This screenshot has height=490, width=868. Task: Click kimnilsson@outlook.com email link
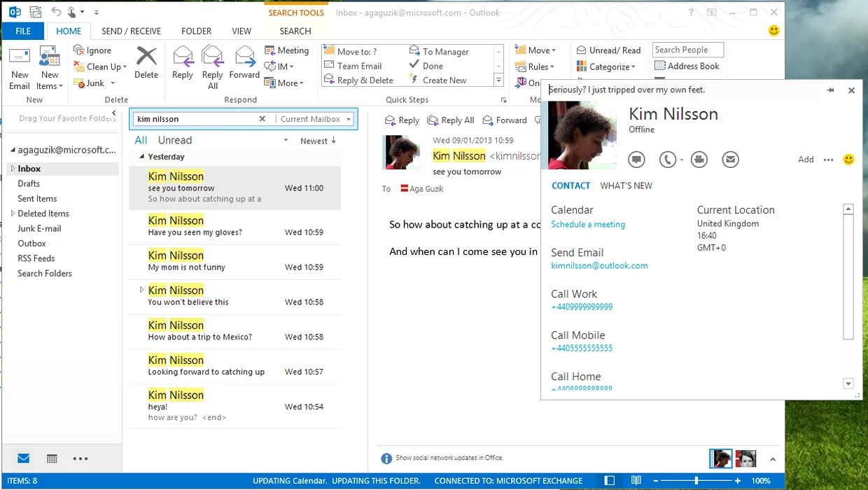[x=599, y=266]
